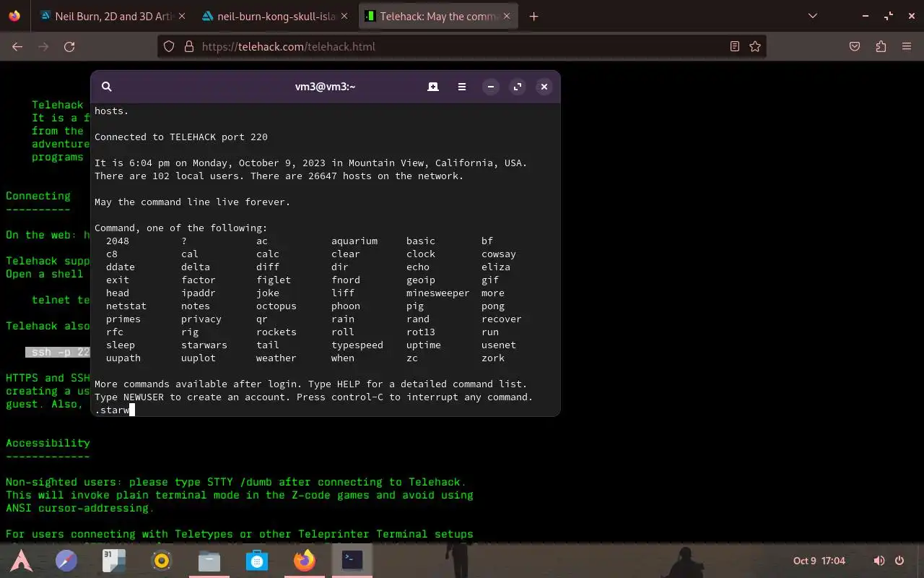This screenshot has height=578, width=924.
Task: Open the calendar app in taskbar
Action: (114, 560)
